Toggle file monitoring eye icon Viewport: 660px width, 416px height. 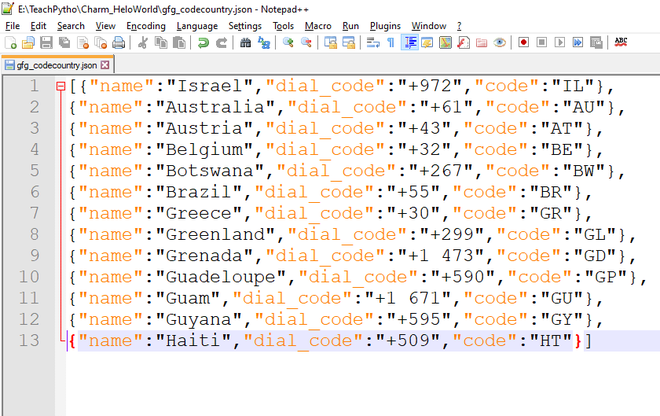point(500,43)
